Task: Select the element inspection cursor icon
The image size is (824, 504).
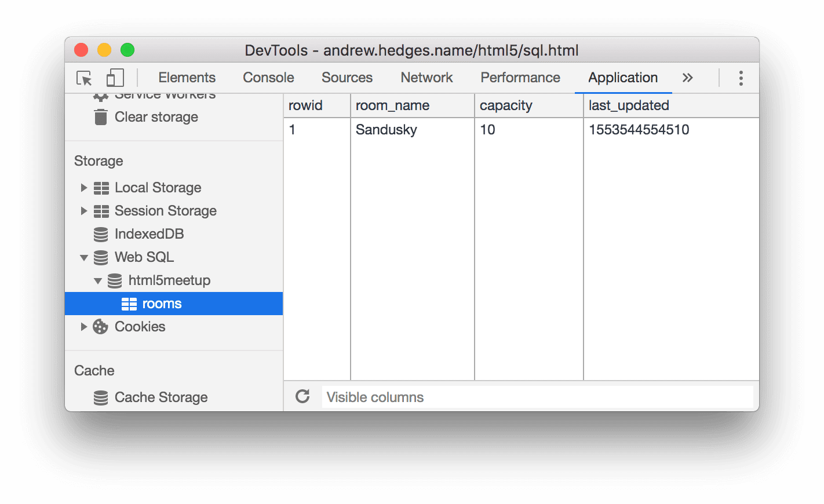Action: [85, 77]
